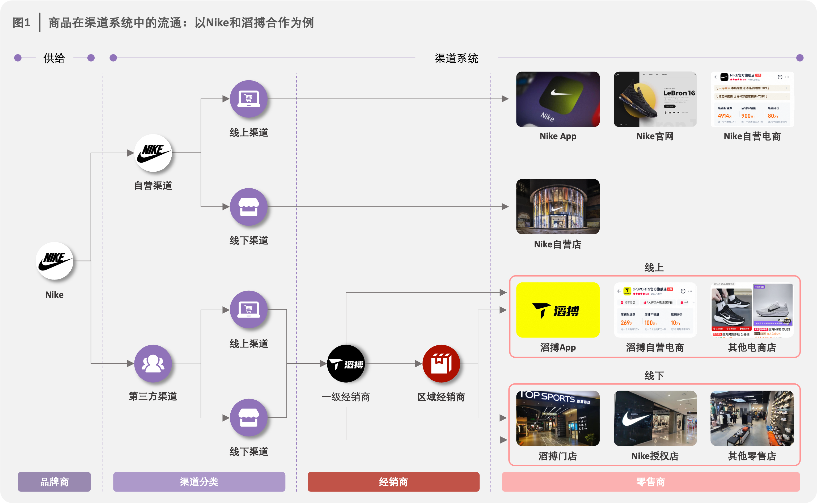Viewport: 817px width, 504px height.
Task: Click the 图1 figure number label
Action: [21, 23]
